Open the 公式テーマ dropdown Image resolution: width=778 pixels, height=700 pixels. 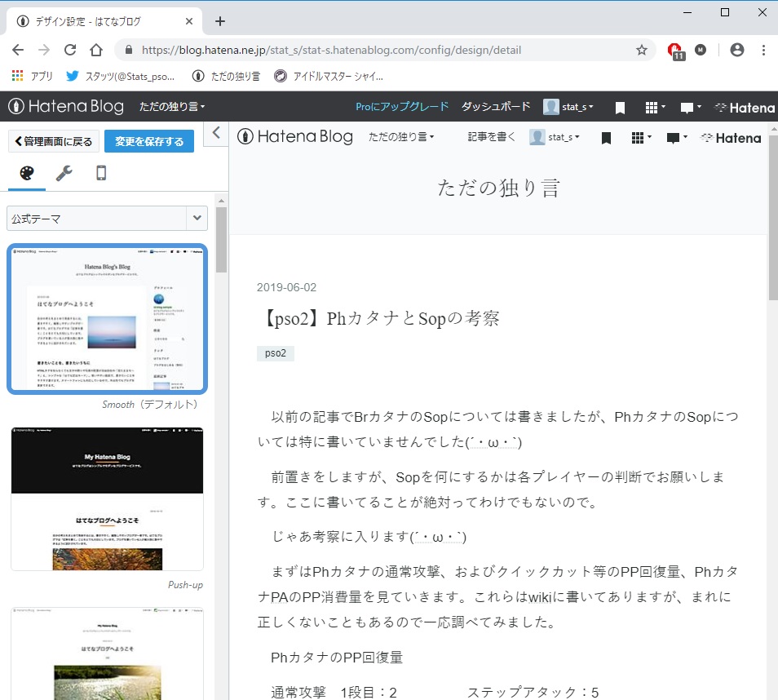point(107,219)
